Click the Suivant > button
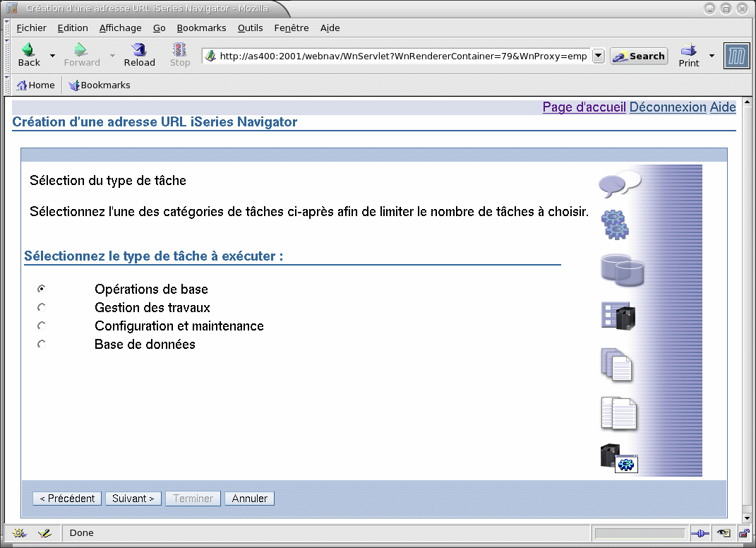 (x=133, y=499)
